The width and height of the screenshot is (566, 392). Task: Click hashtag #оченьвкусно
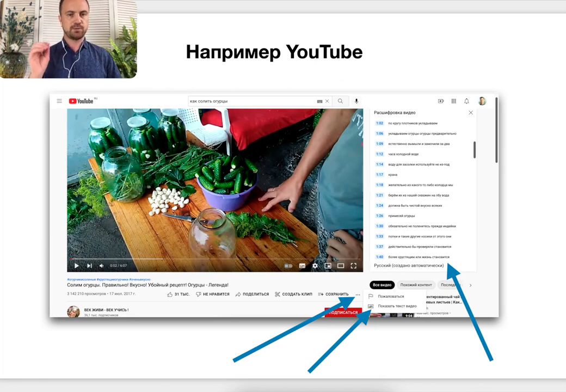point(140,279)
